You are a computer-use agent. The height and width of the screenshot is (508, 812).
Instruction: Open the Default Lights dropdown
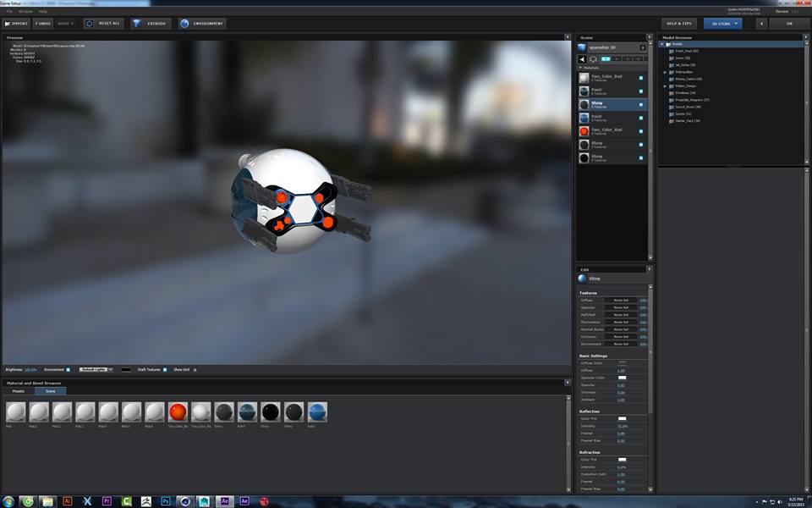coord(96,369)
